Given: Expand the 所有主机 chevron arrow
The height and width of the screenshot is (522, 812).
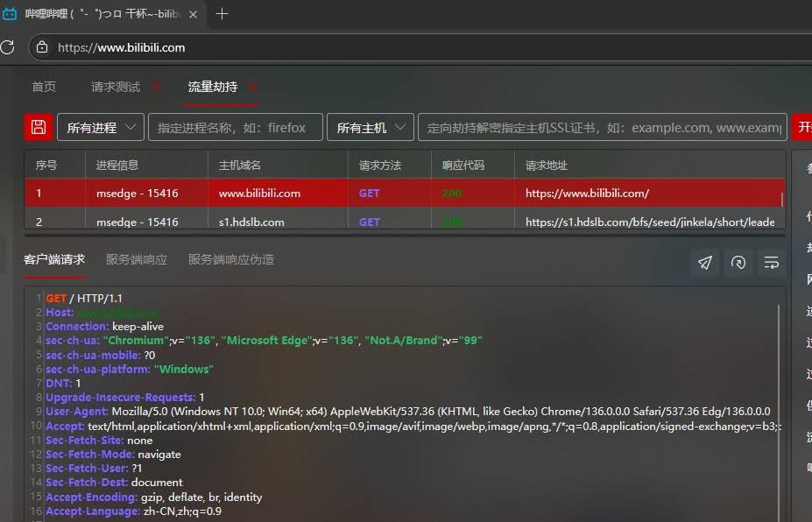Looking at the screenshot, I should point(402,126).
